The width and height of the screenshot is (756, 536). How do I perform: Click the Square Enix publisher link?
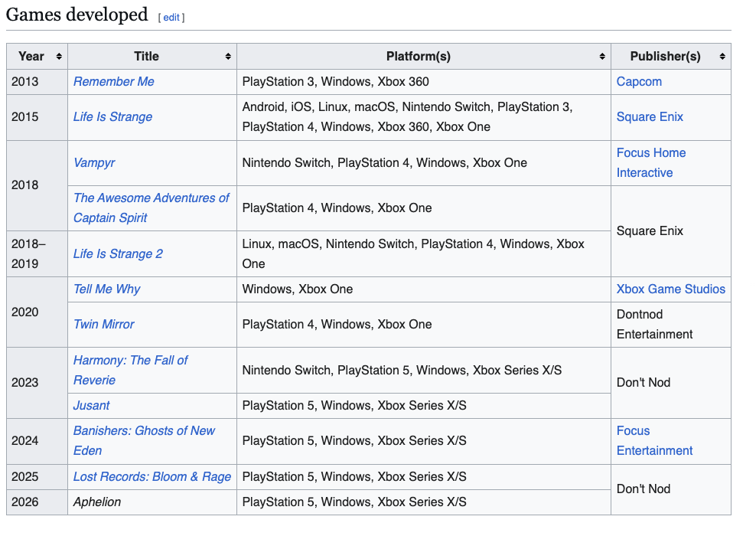pos(650,117)
